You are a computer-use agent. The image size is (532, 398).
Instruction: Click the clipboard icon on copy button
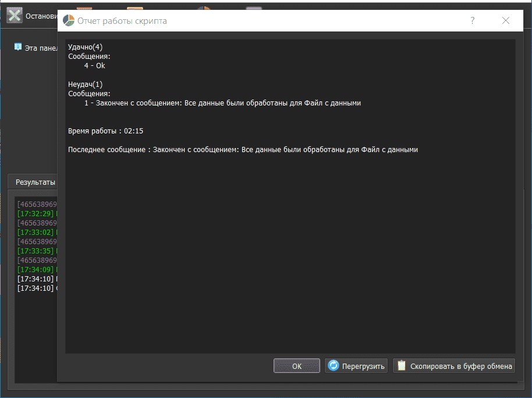(402, 365)
